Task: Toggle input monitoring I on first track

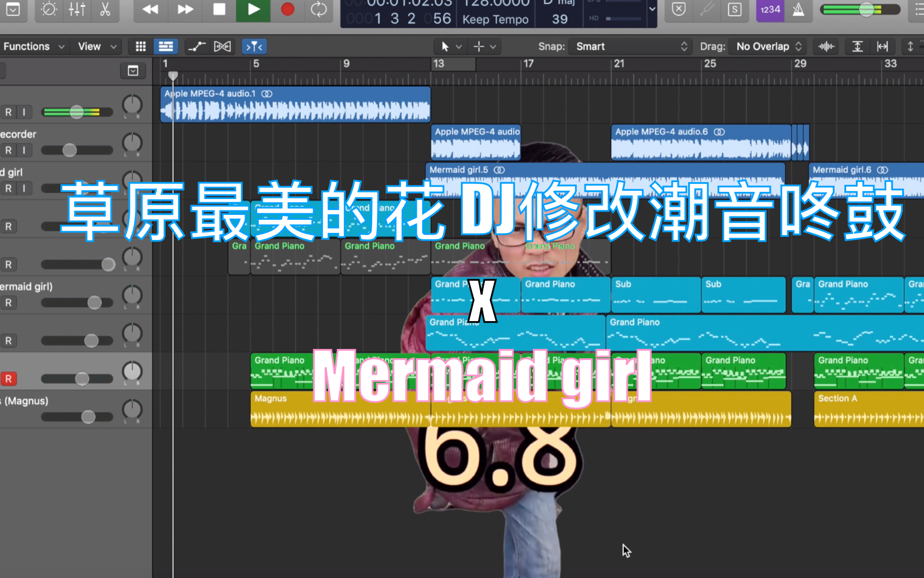Action: pyautogui.click(x=24, y=112)
